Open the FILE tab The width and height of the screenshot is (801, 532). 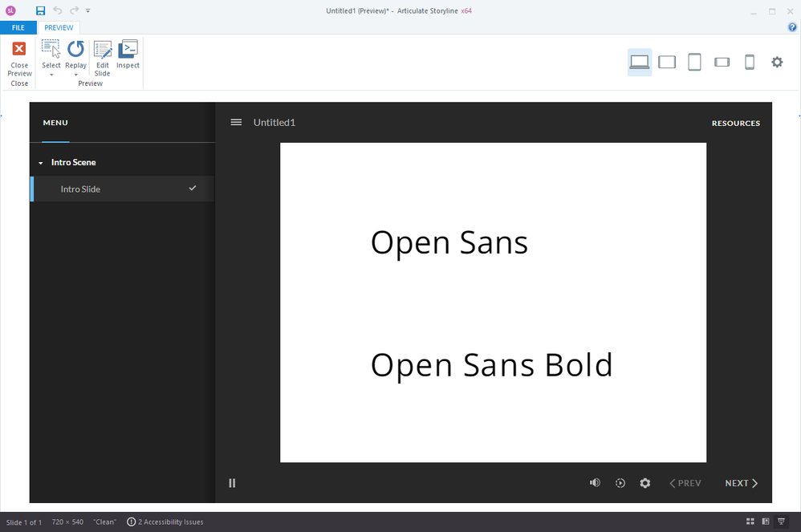18,27
